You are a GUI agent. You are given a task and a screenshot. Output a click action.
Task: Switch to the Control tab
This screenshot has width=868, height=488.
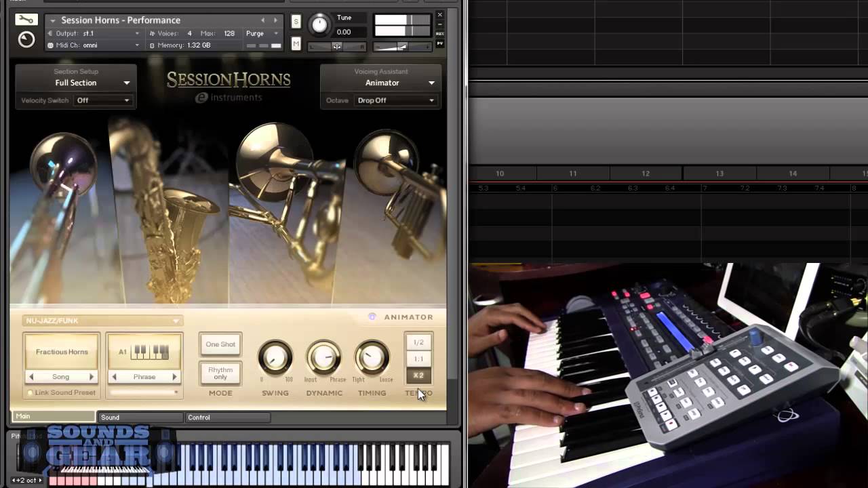228,418
